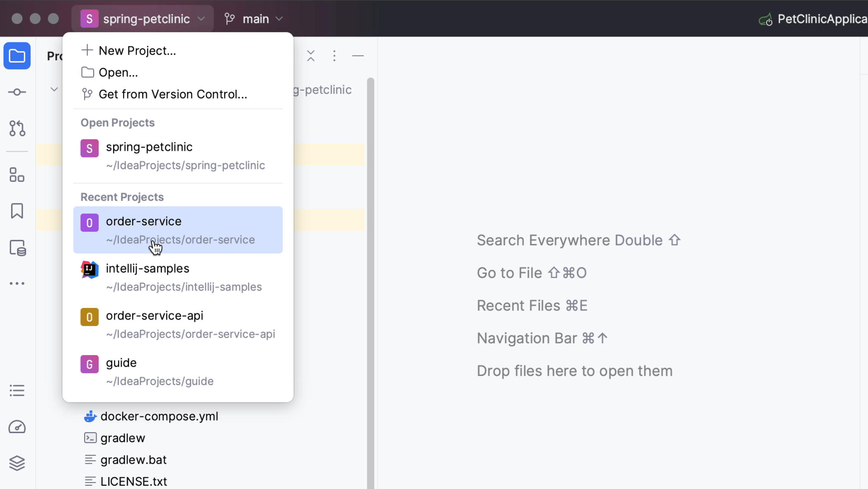The width and height of the screenshot is (868, 489).
Task: Open the Bookmarks tool window
Action: (17, 211)
